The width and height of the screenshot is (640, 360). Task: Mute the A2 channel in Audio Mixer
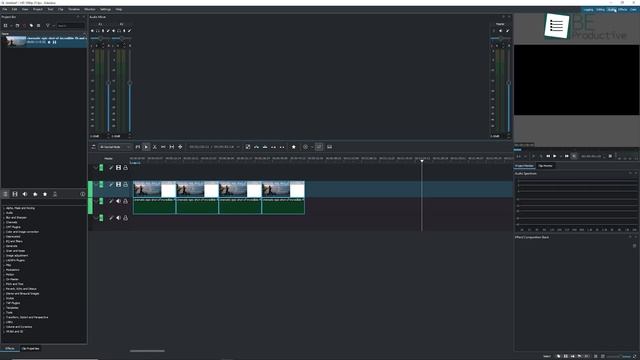113,31
